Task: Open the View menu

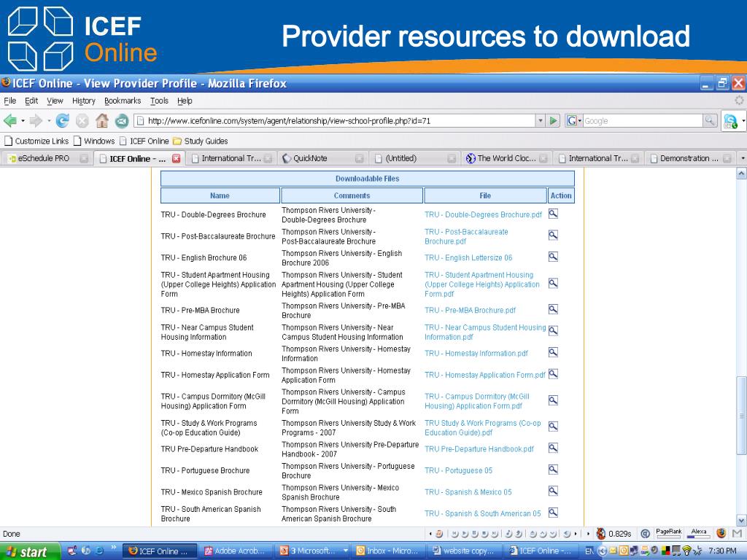Action: click(55, 101)
